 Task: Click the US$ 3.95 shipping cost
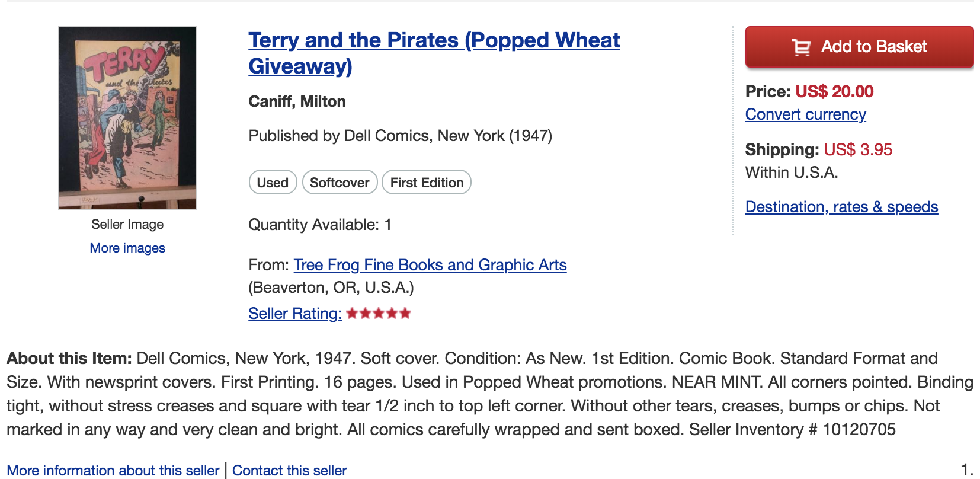coord(858,149)
